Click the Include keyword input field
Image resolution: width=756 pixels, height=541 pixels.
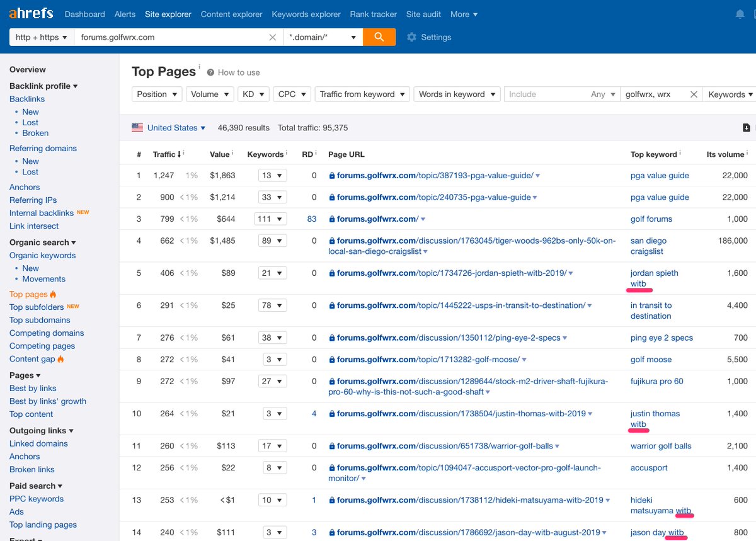547,94
